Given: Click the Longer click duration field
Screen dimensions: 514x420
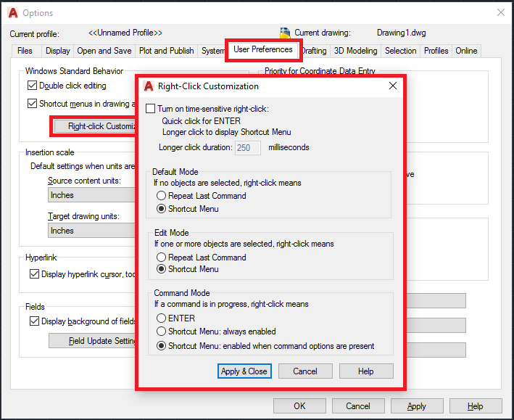Looking at the screenshot, I should tap(248, 148).
